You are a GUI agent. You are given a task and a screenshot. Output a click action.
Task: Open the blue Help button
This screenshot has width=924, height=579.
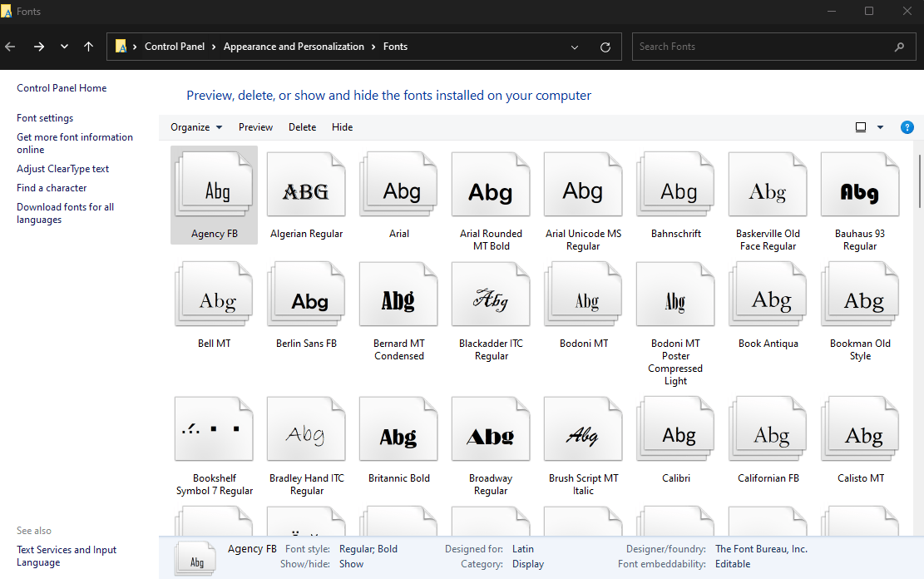click(907, 127)
